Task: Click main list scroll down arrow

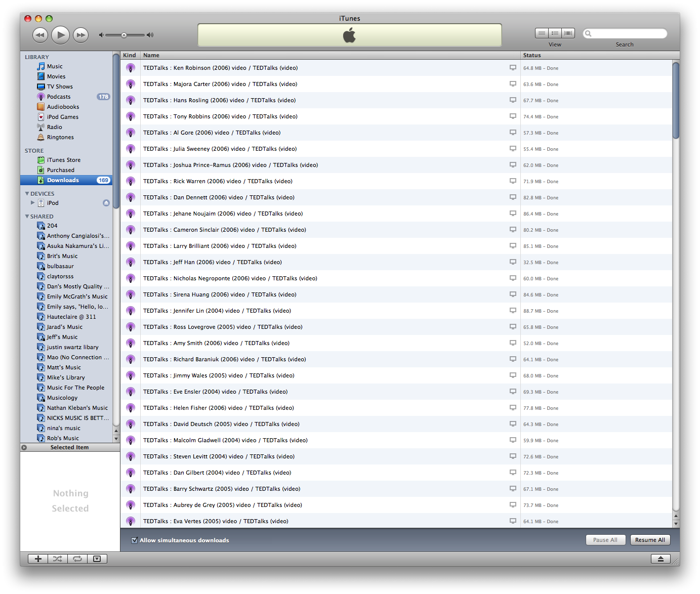Action: [x=676, y=524]
